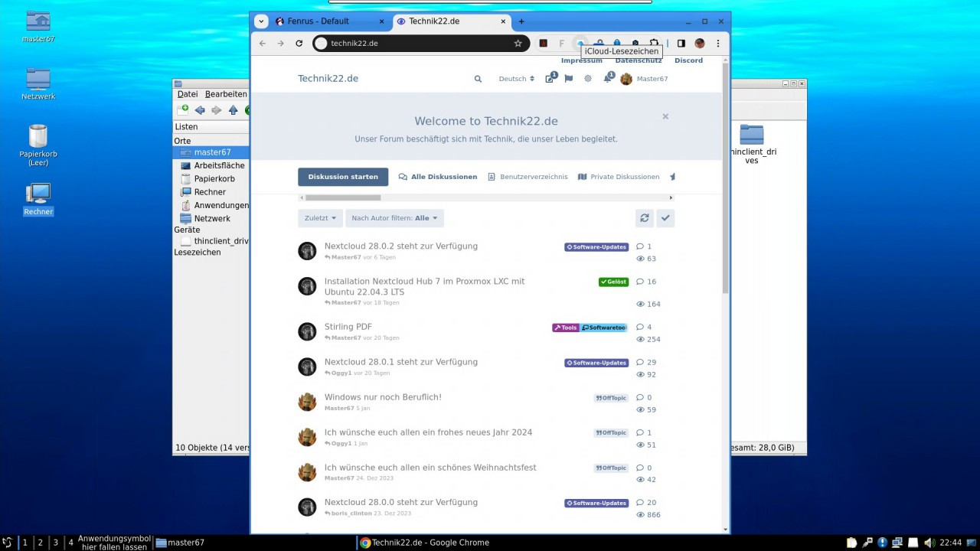
Task: Bookmark this page with the star icon
Action: (518, 44)
